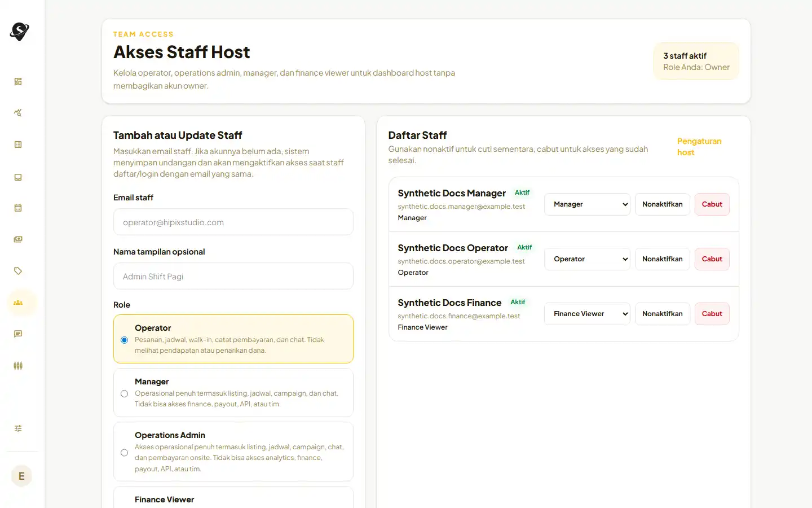The height and width of the screenshot is (508, 812).
Task: Click the Finance Viewer role card
Action: [x=233, y=498]
